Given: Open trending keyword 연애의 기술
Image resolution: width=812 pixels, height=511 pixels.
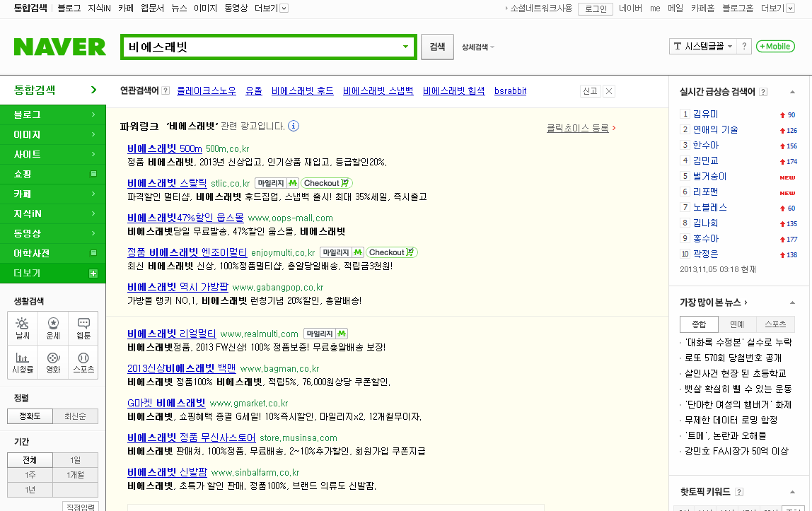Looking at the screenshot, I should click(x=715, y=130).
